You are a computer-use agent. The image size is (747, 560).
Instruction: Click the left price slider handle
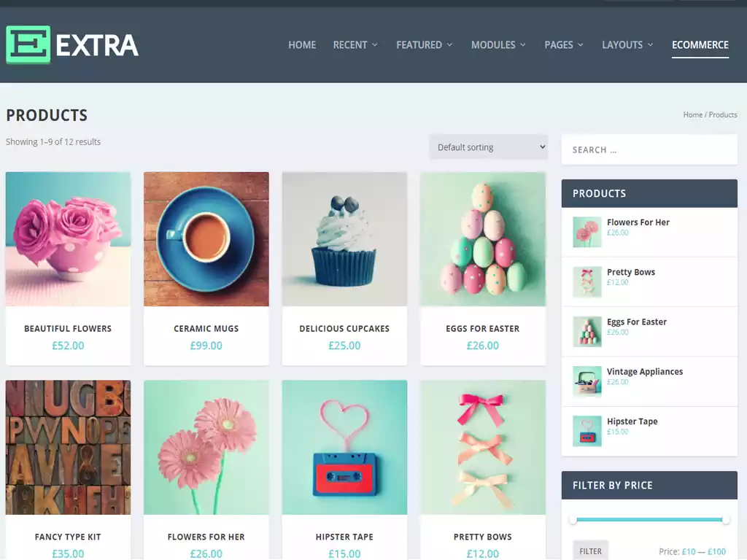[x=573, y=520]
